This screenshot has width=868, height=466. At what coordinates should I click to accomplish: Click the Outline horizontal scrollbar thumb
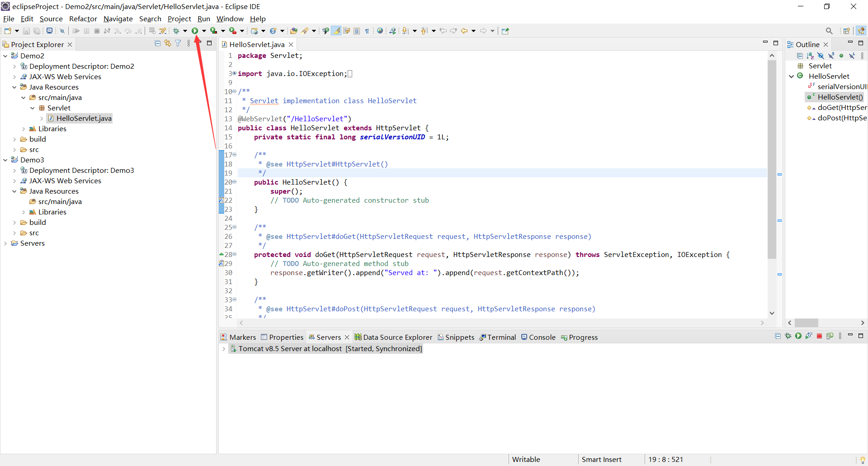(807, 323)
